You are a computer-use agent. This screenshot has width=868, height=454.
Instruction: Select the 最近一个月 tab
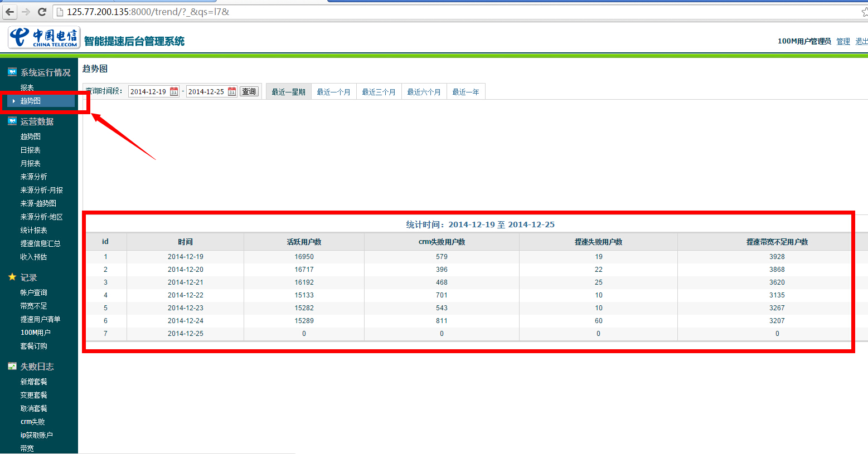point(333,92)
